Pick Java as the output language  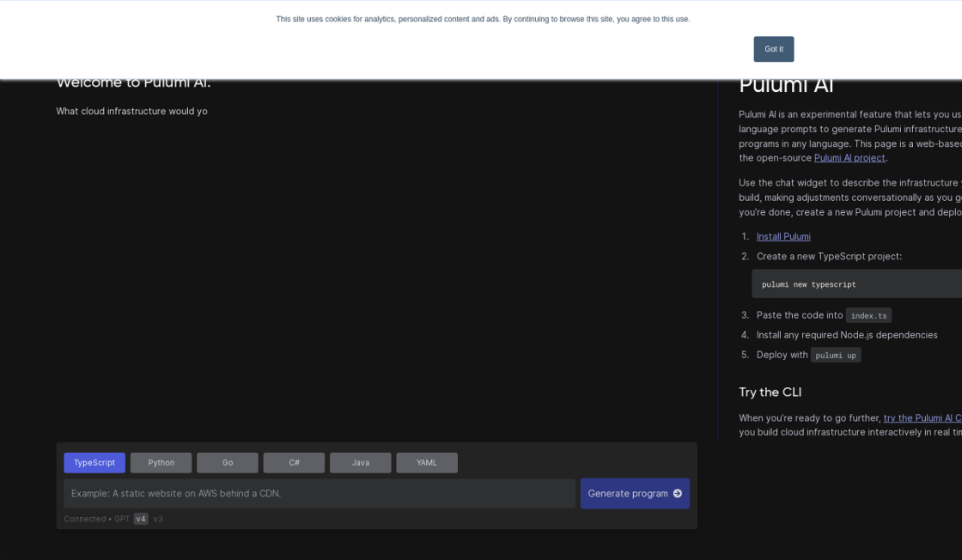[x=360, y=463]
